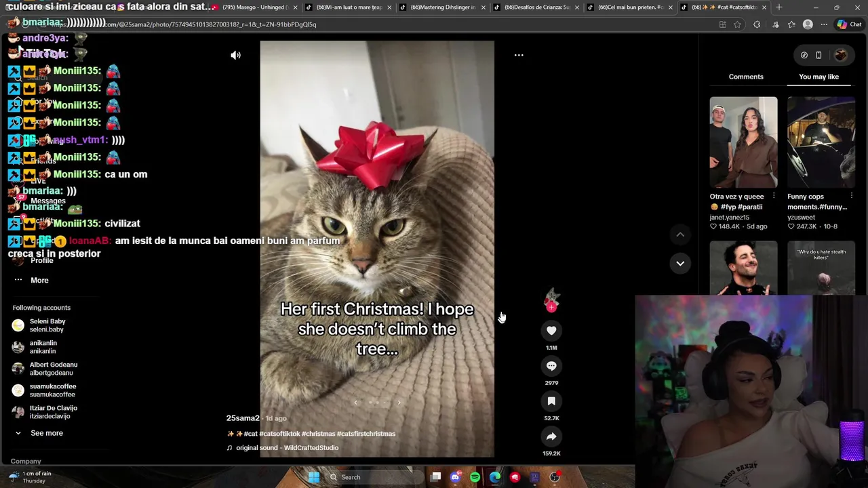Open the red app icon on taskbar

515,477
